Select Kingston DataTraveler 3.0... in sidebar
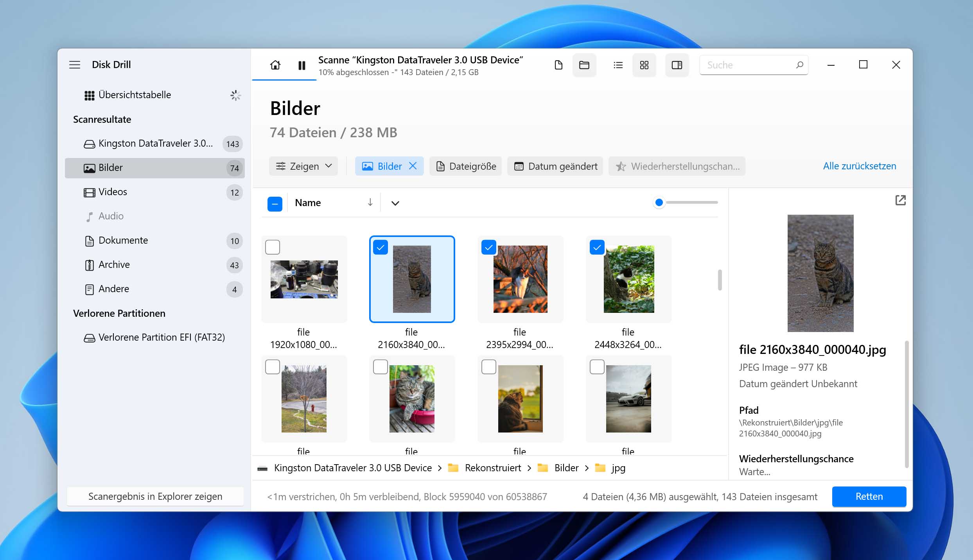This screenshot has height=560, width=973. (155, 144)
